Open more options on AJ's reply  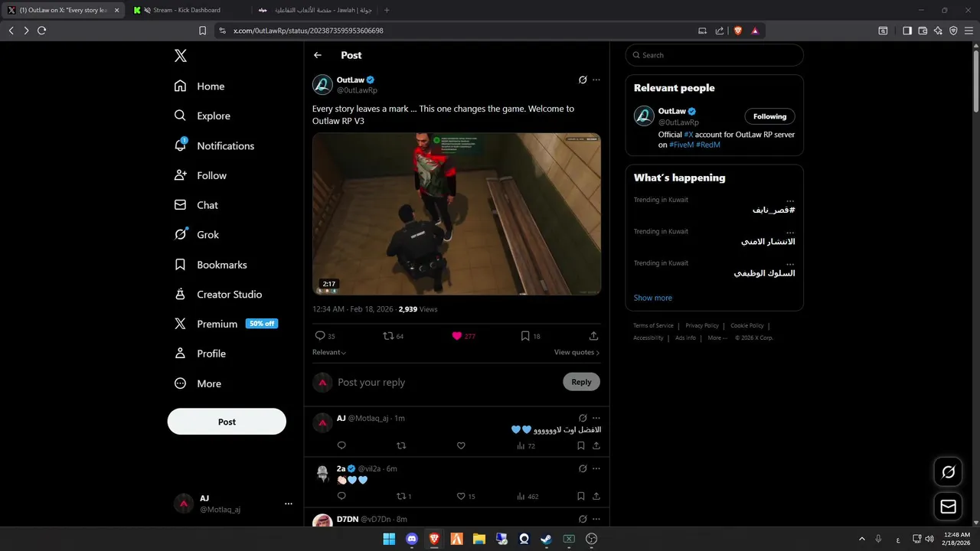(x=596, y=418)
